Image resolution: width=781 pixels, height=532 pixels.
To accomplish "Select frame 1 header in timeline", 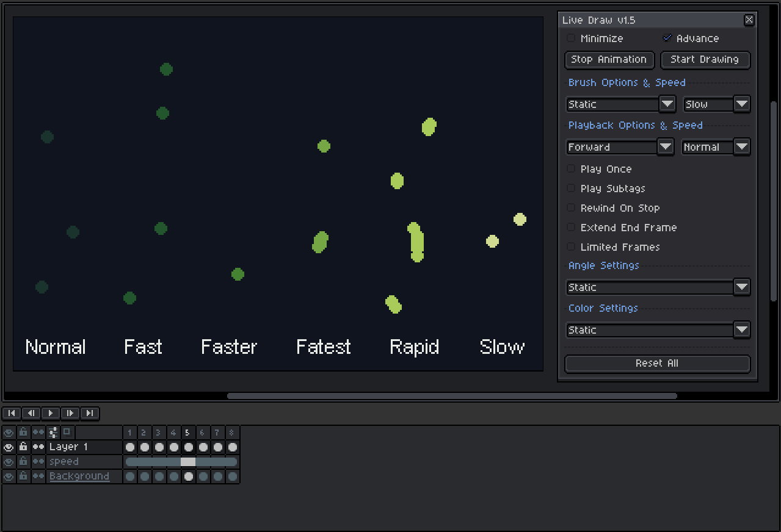I will click(x=130, y=433).
